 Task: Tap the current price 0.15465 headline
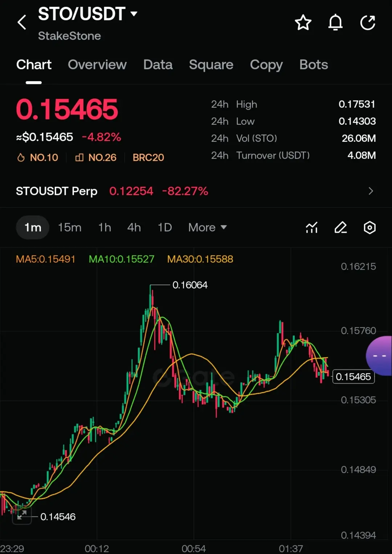click(x=67, y=109)
